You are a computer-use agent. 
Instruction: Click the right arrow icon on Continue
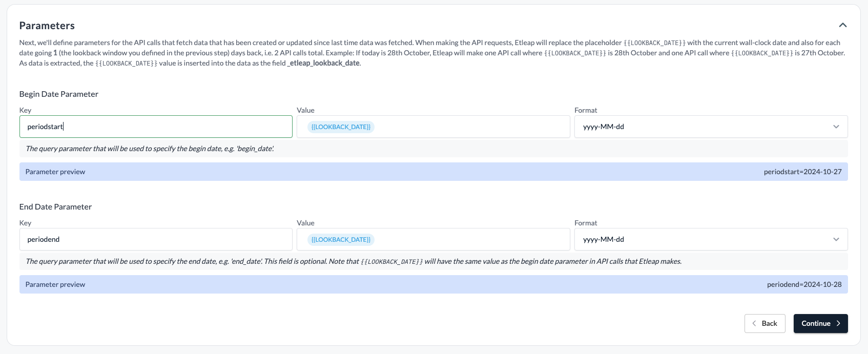point(838,323)
